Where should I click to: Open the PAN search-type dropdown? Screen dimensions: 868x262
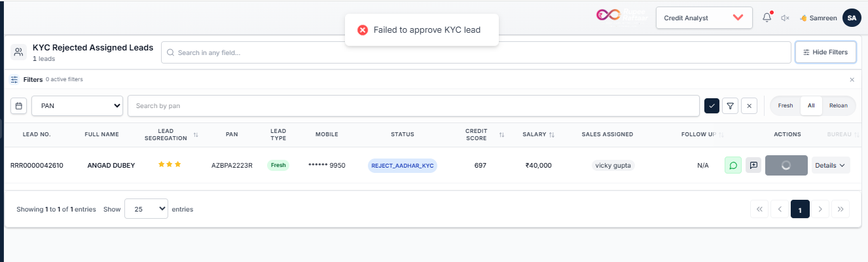click(77, 105)
